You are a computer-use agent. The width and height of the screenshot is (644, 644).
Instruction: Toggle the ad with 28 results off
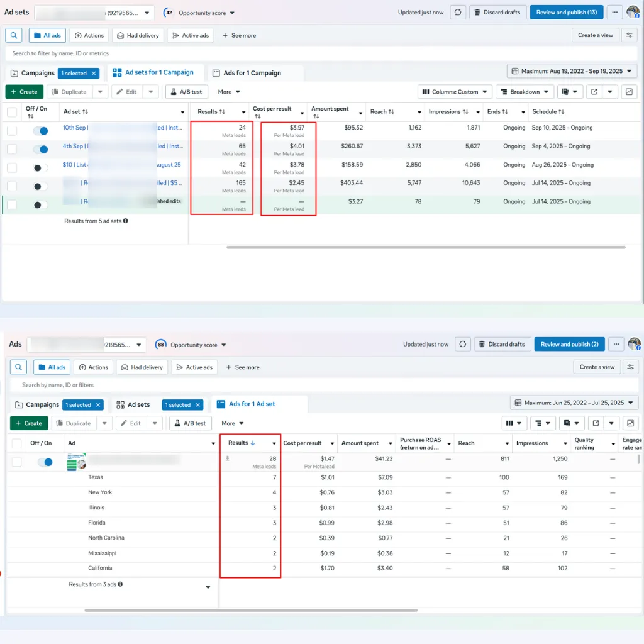click(45, 462)
